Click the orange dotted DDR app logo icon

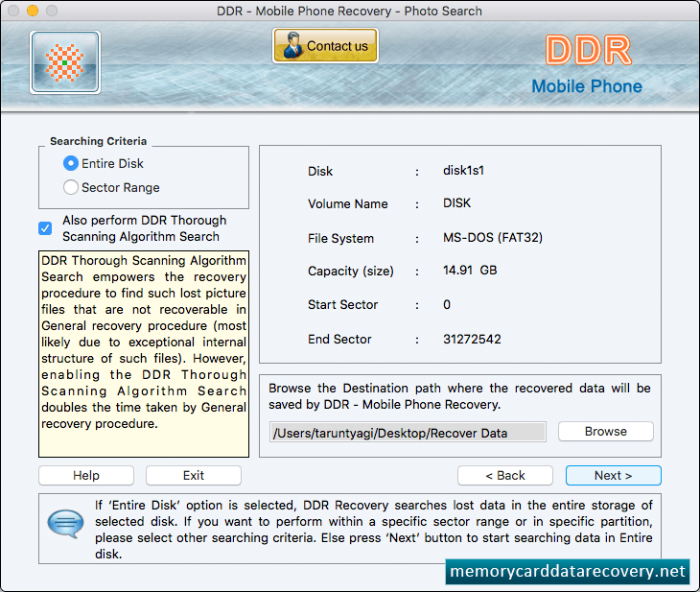pos(65,62)
